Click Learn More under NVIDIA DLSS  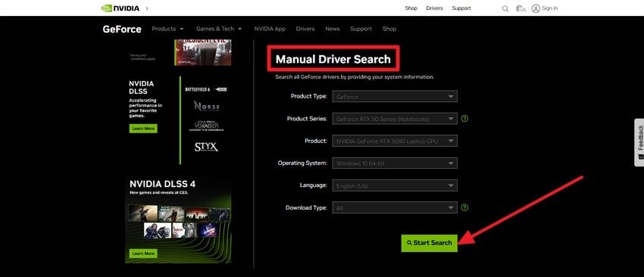tap(143, 129)
